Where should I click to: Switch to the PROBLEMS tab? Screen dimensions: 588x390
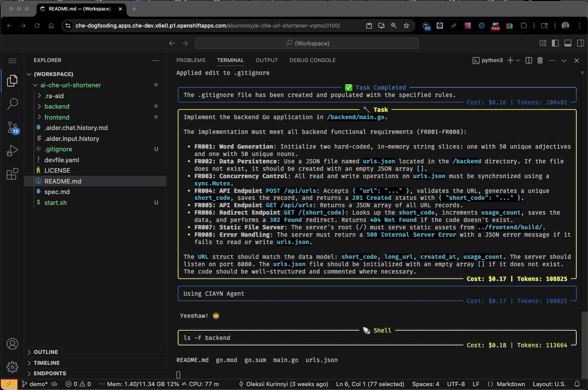coord(191,60)
